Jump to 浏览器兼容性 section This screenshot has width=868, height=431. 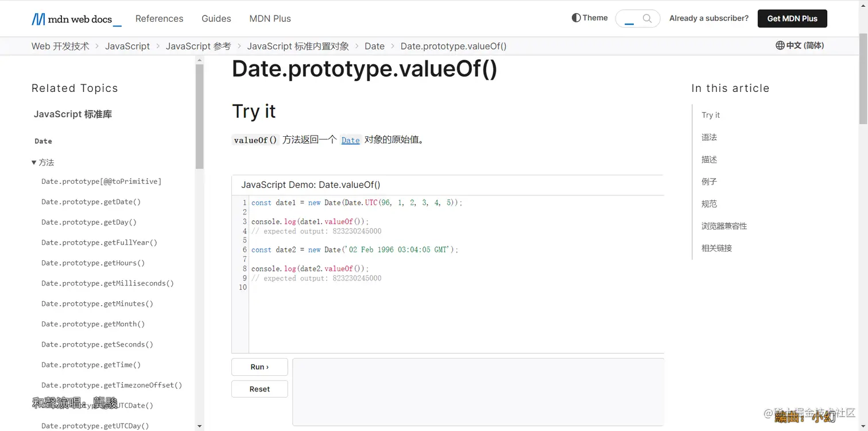(x=724, y=226)
